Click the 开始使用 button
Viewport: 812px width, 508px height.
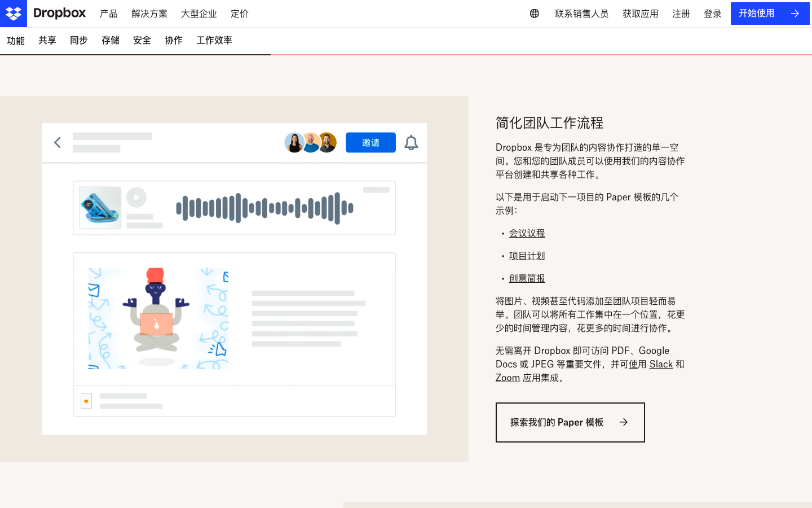770,14
